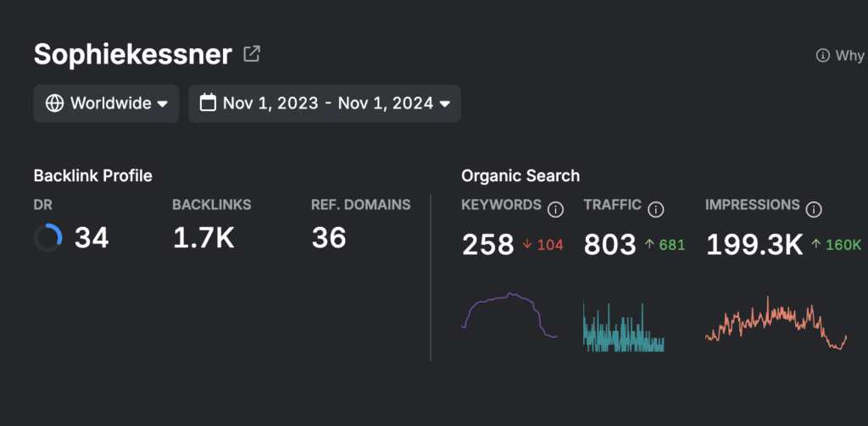Click the DR label
868x426 pixels.
coord(43,205)
